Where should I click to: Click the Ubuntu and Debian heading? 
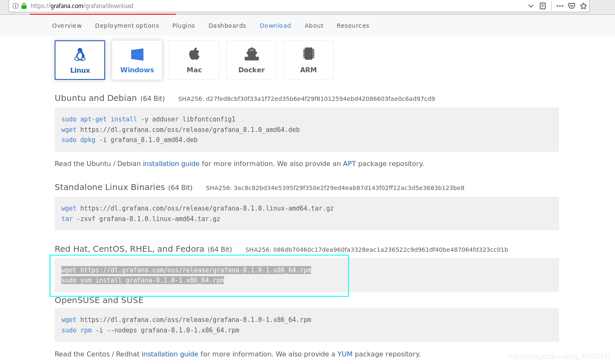(x=96, y=98)
